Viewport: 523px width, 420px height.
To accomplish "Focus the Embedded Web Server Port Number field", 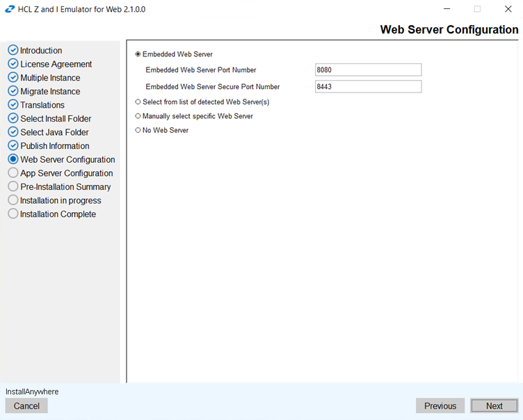I will (368, 70).
